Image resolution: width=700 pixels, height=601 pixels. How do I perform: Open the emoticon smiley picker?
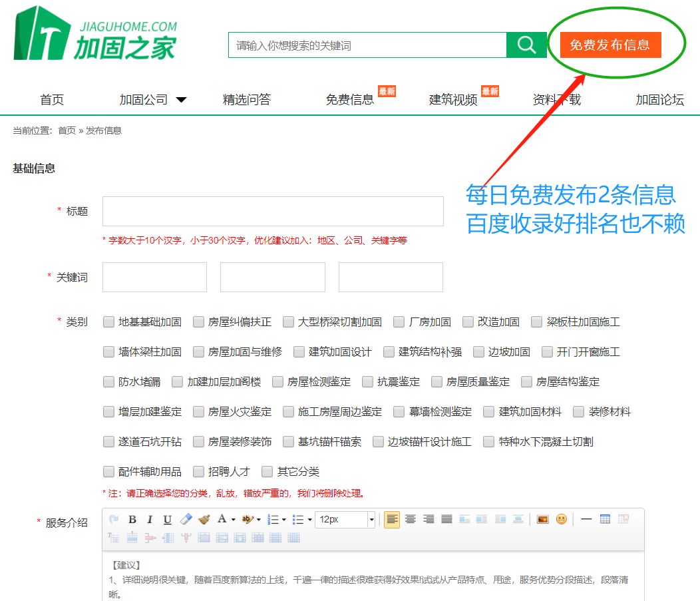pyautogui.click(x=561, y=520)
